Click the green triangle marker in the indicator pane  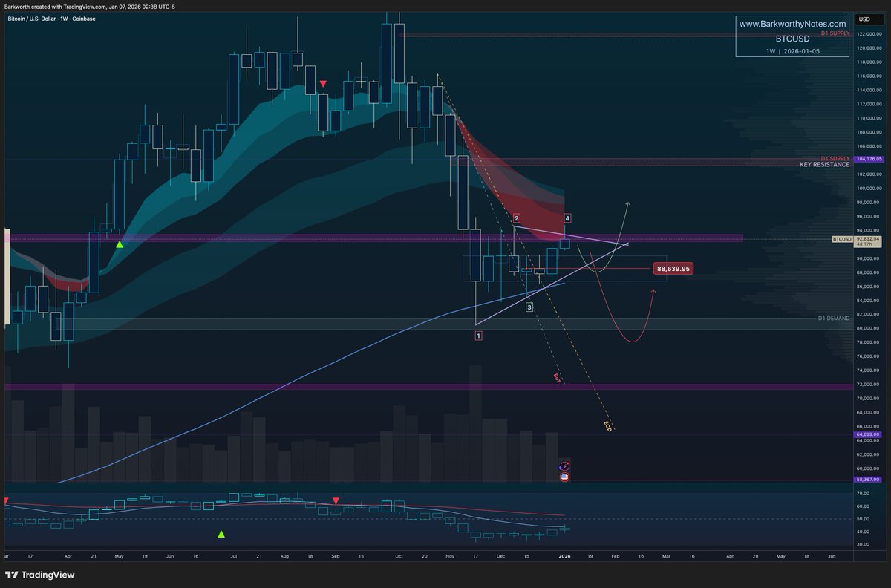click(x=221, y=533)
